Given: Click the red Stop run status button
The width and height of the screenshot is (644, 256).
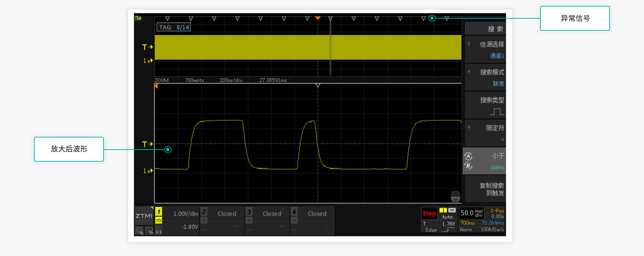Looking at the screenshot, I should coord(429,213).
